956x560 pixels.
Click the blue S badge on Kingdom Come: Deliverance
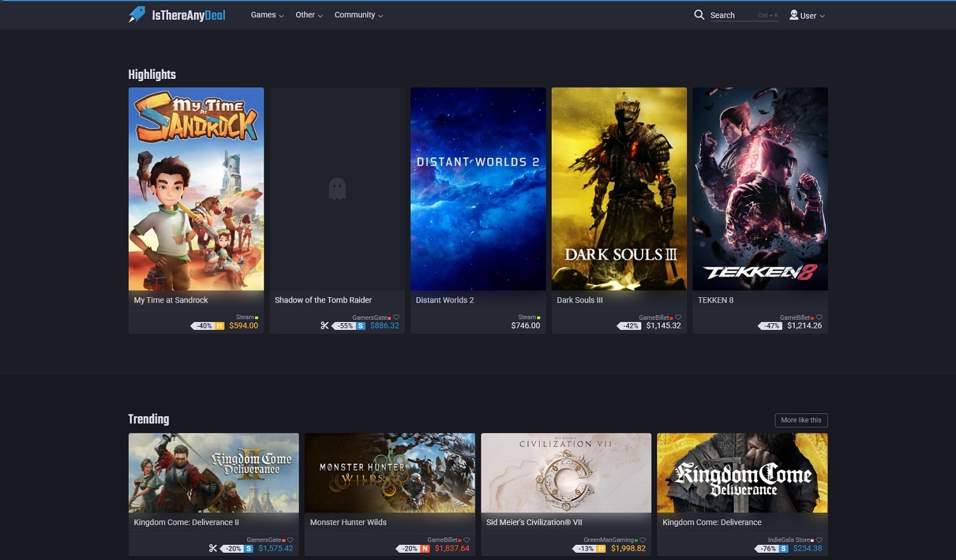tap(784, 549)
